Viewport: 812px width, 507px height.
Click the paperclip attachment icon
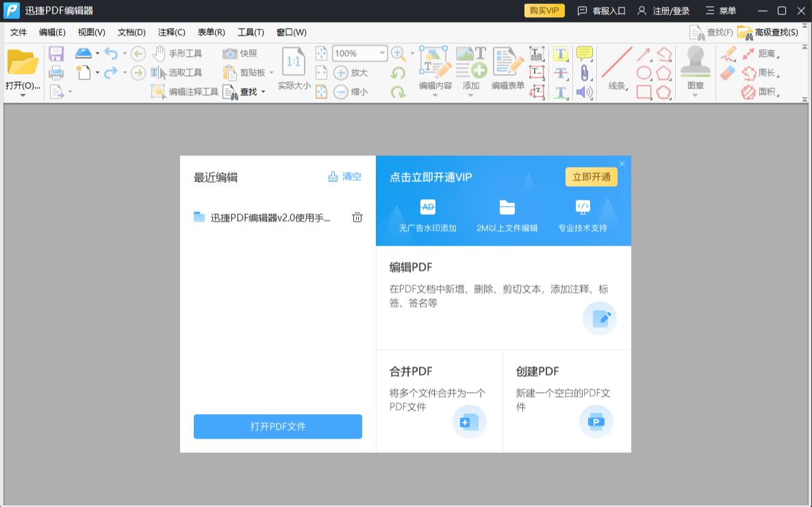pos(585,73)
